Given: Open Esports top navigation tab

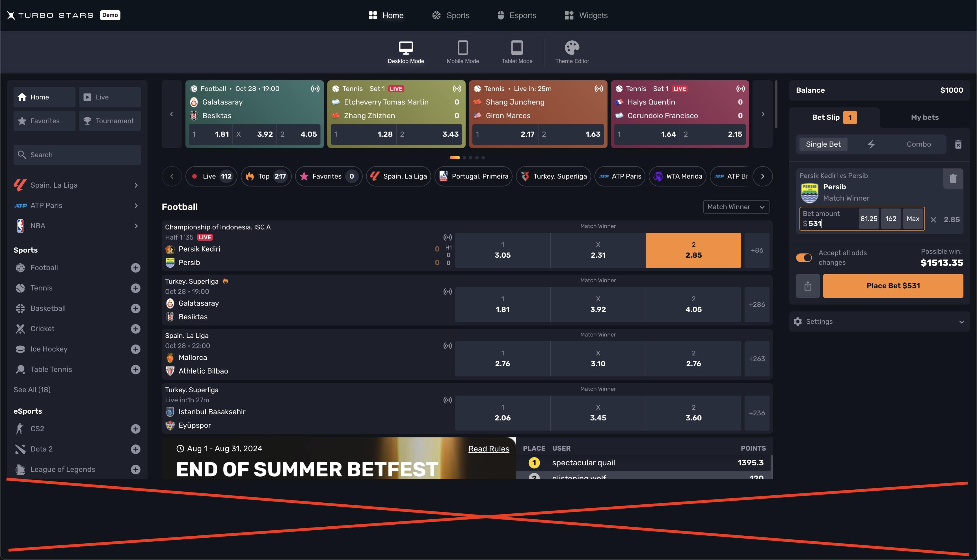Looking at the screenshot, I should pos(516,15).
